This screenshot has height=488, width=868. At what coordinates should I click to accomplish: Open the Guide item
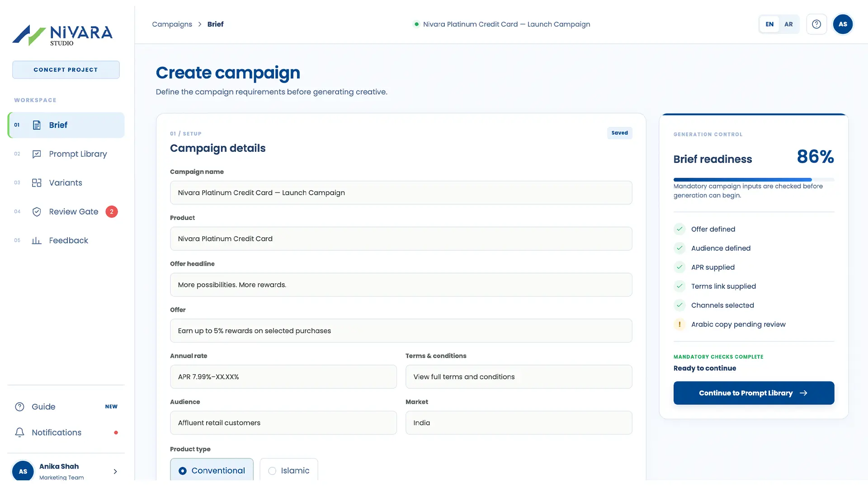coord(66,407)
